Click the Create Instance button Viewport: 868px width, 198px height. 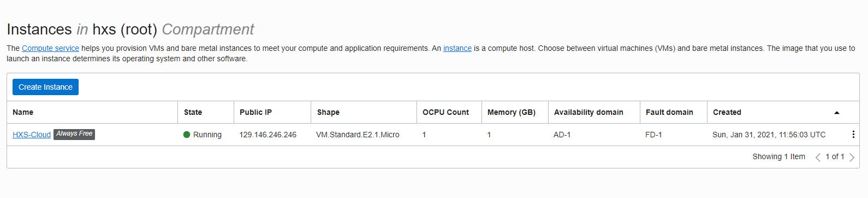(x=46, y=87)
